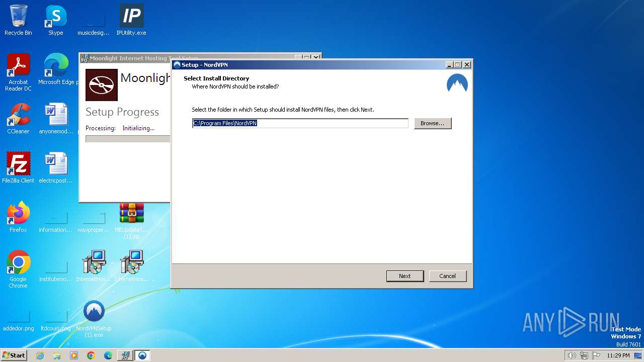This screenshot has height=362, width=644.
Task: Open Google Chrome desktop shortcut
Action: tap(18, 269)
